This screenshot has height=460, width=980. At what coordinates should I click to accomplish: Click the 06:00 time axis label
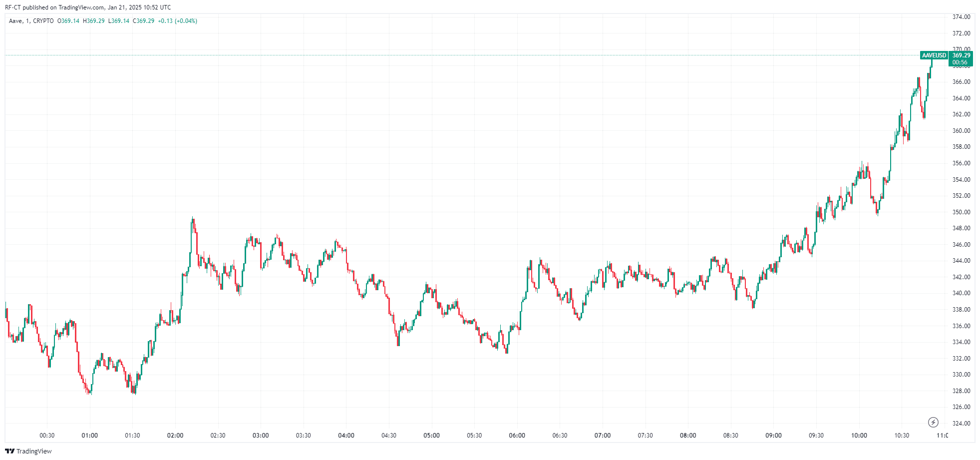click(x=517, y=436)
